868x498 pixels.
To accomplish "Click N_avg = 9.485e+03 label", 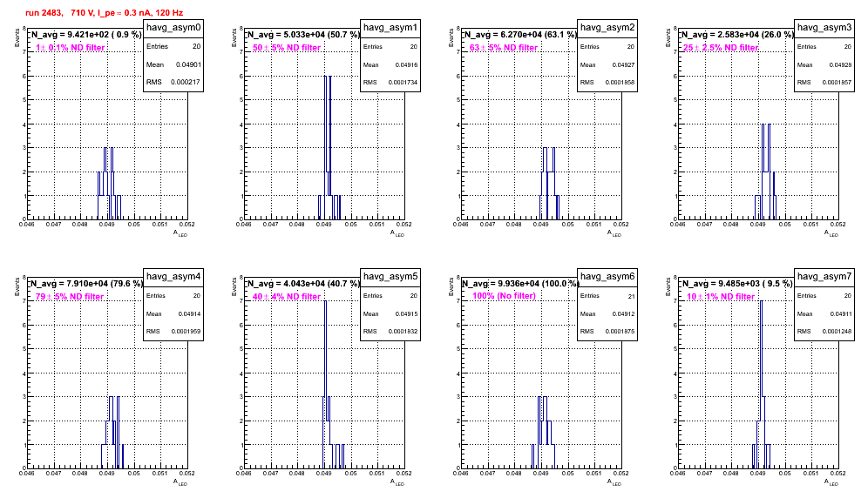I will tap(737, 284).
